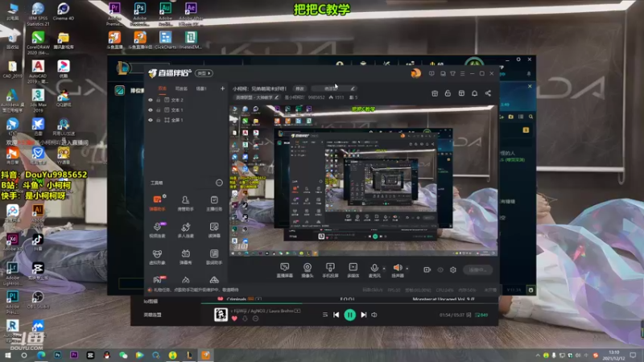Expand the microphone options arrow

(384, 269)
